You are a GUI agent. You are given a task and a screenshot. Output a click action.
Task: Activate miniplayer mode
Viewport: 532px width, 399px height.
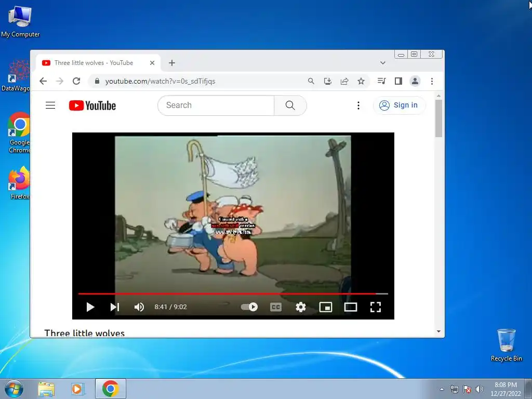click(x=326, y=307)
